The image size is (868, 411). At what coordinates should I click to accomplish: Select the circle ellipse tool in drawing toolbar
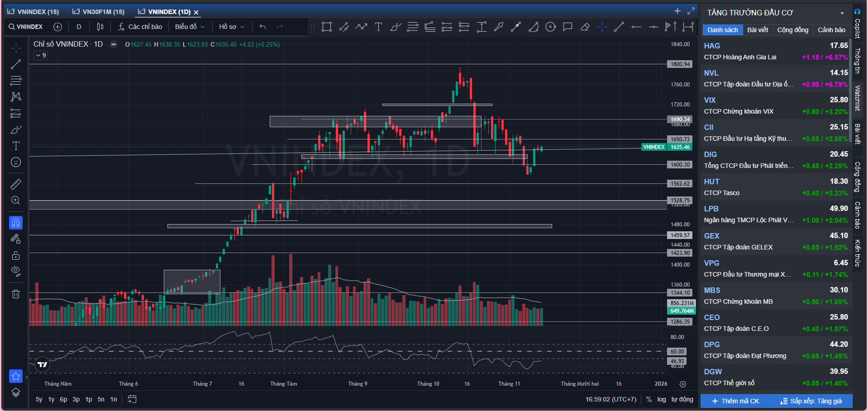point(550,27)
